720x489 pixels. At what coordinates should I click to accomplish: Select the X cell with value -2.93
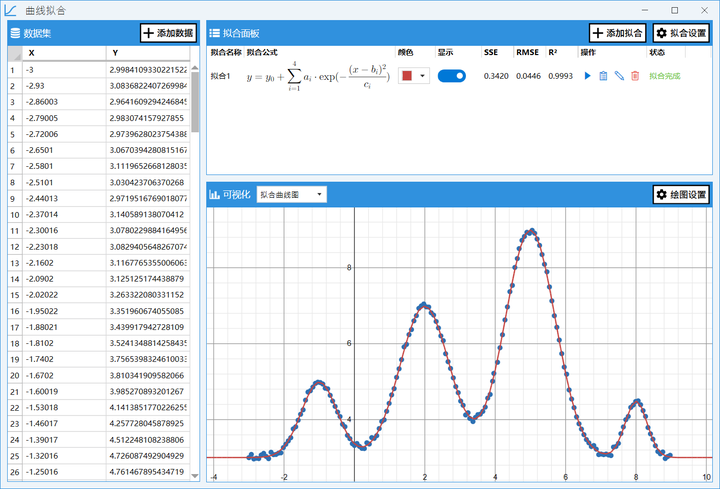coord(64,86)
